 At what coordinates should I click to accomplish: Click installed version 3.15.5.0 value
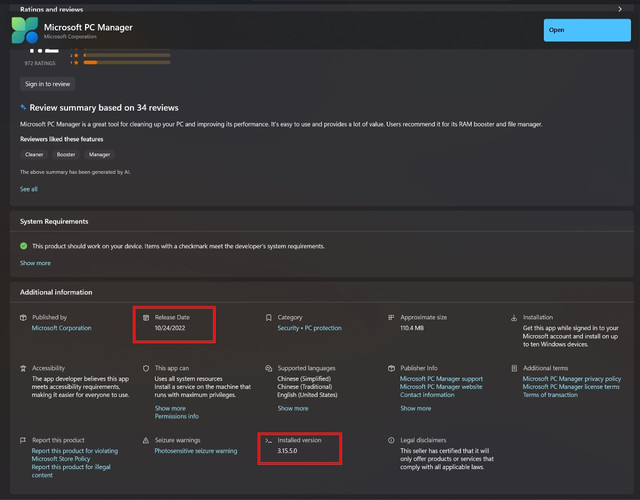(x=287, y=451)
